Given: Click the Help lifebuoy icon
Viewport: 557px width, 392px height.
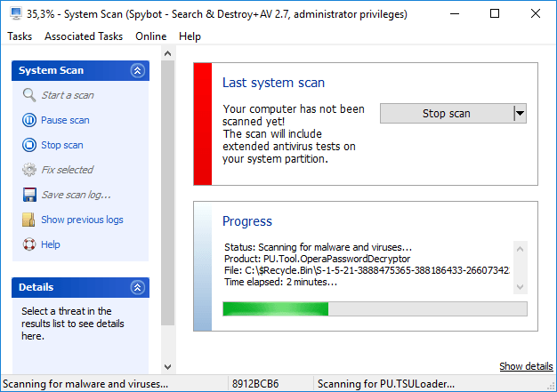Looking at the screenshot, I should pos(29,244).
